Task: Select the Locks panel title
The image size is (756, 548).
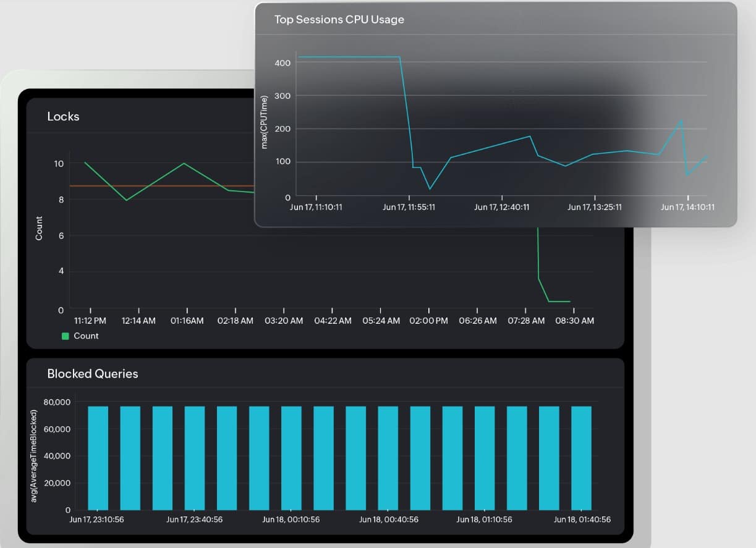Action: tap(62, 116)
